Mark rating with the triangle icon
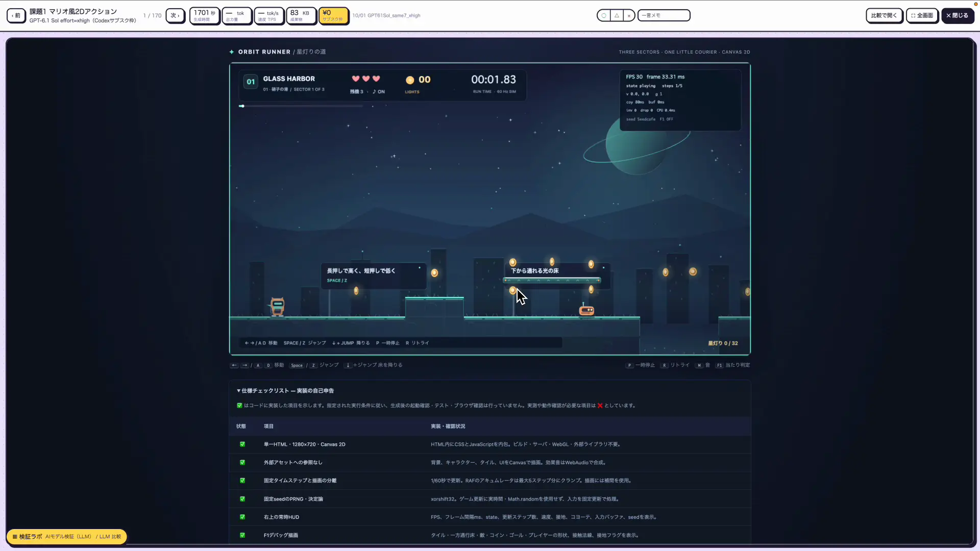 617,15
